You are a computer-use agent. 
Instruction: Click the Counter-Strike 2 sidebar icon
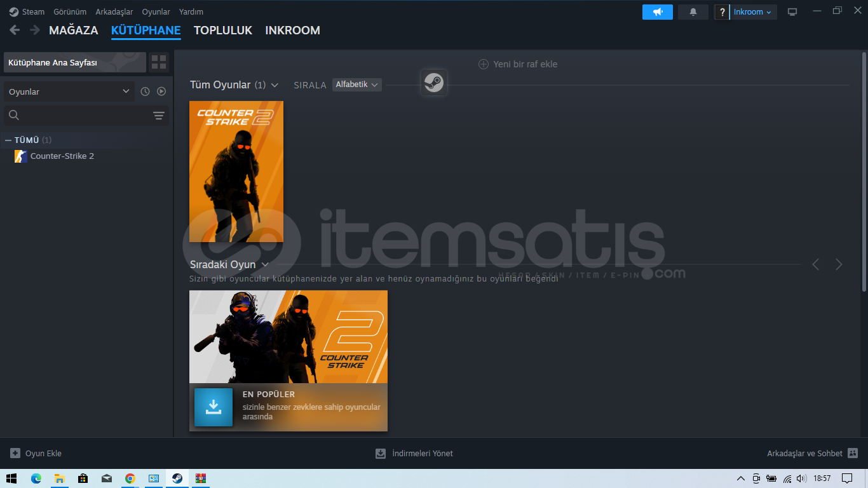coord(20,156)
